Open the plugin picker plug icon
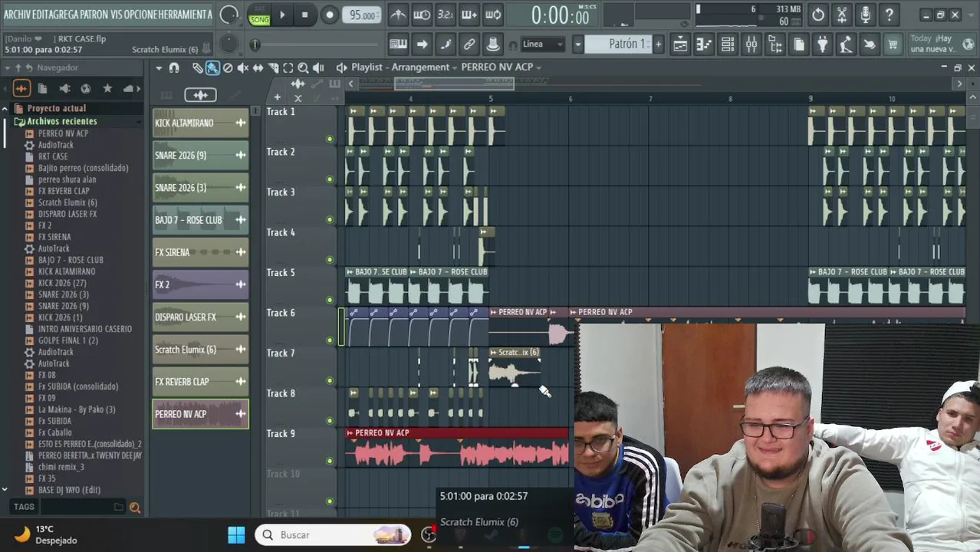This screenshot has width=980, height=552. pos(822,44)
